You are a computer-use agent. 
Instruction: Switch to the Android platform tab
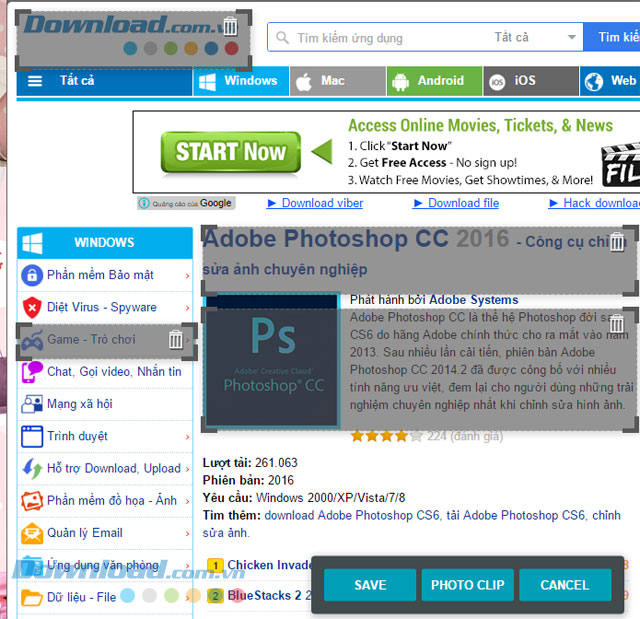434,81
